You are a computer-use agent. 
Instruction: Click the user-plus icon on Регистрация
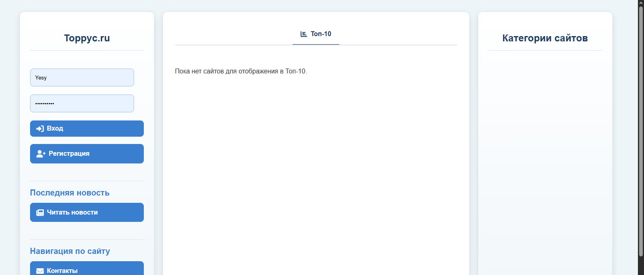41,154
